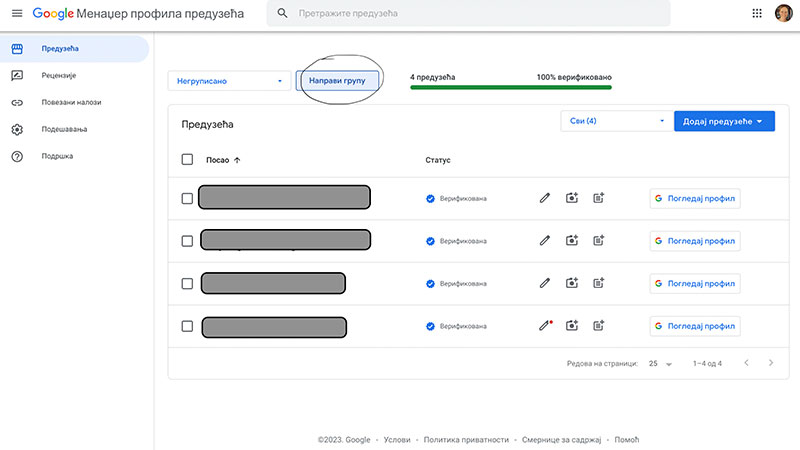Click the 4 предузећа count text
800x450 pixels.
coord(433,77)
